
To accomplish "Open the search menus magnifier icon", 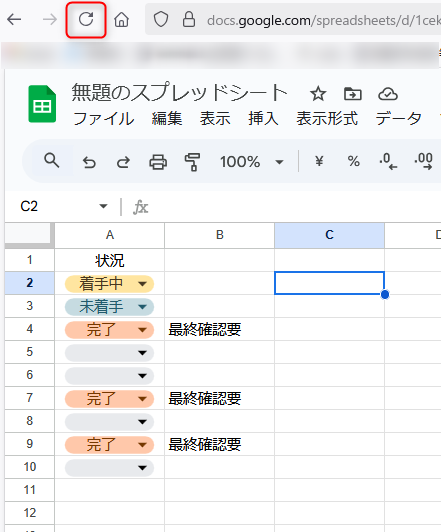I will tap(52, 160).
